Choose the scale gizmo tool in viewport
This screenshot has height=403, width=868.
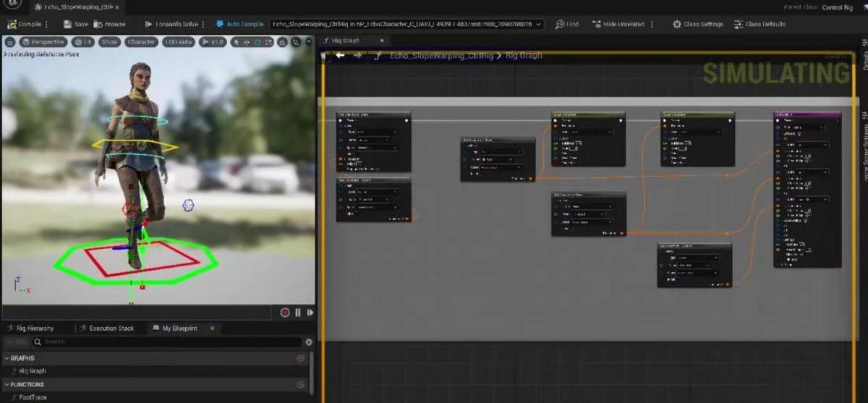267,42
